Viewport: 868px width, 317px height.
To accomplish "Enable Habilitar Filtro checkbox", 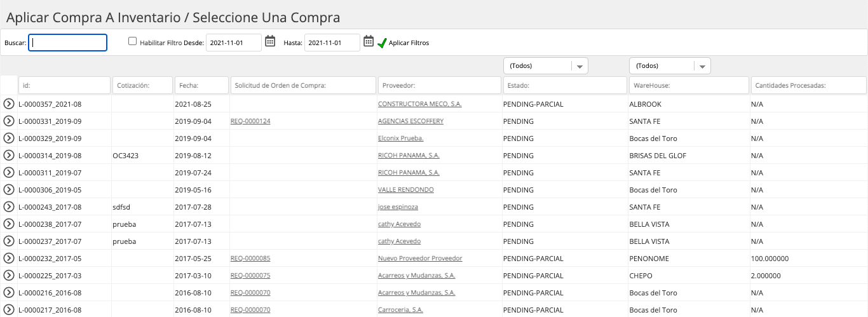I will coord(133,41).
